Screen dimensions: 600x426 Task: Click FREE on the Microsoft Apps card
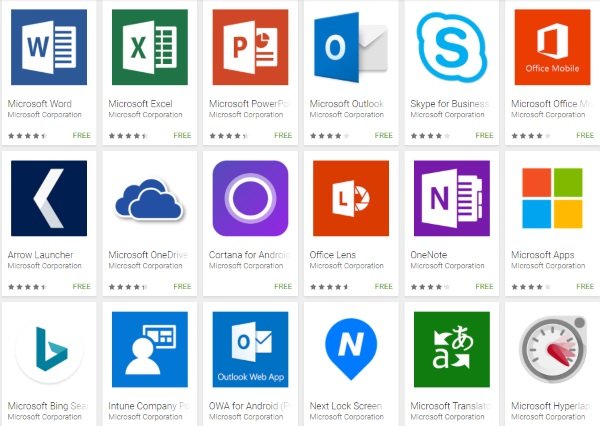[x=585, y=287]
